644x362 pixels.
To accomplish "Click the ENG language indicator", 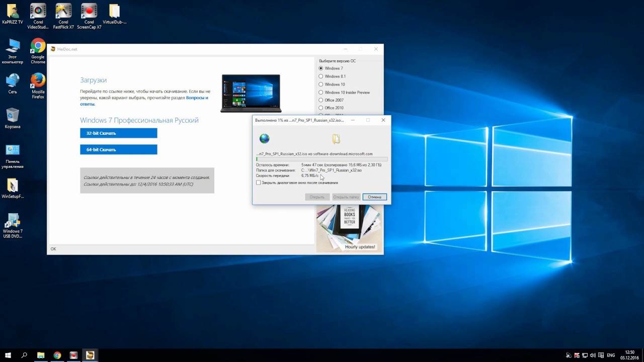I will 611,355.
